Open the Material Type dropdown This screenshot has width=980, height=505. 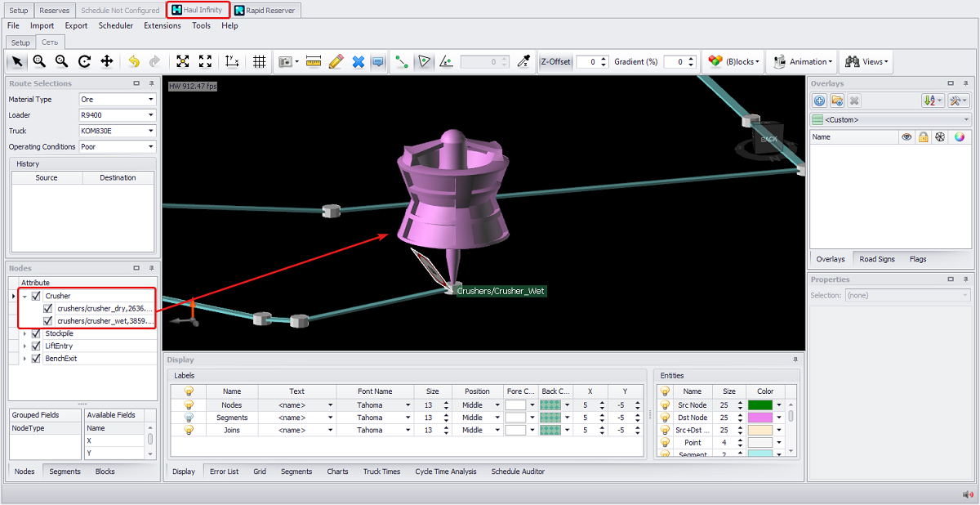coord(151,100)
